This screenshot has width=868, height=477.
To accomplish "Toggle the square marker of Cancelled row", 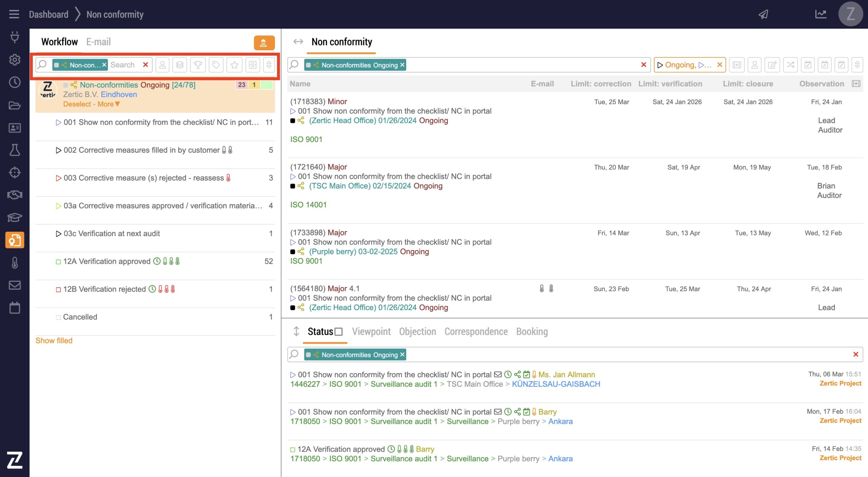I will click(x=58, y=317).
